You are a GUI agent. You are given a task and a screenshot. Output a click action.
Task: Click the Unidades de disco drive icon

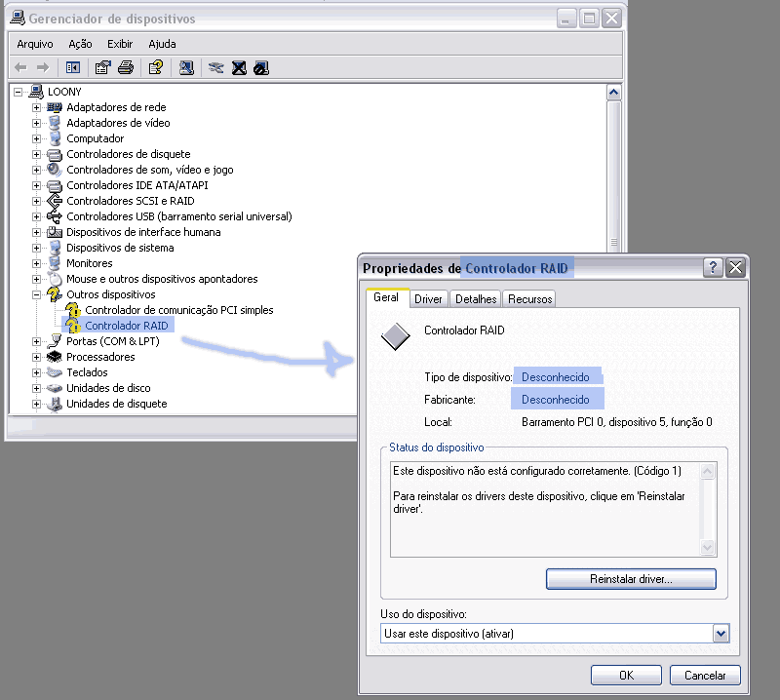(55, 388)
